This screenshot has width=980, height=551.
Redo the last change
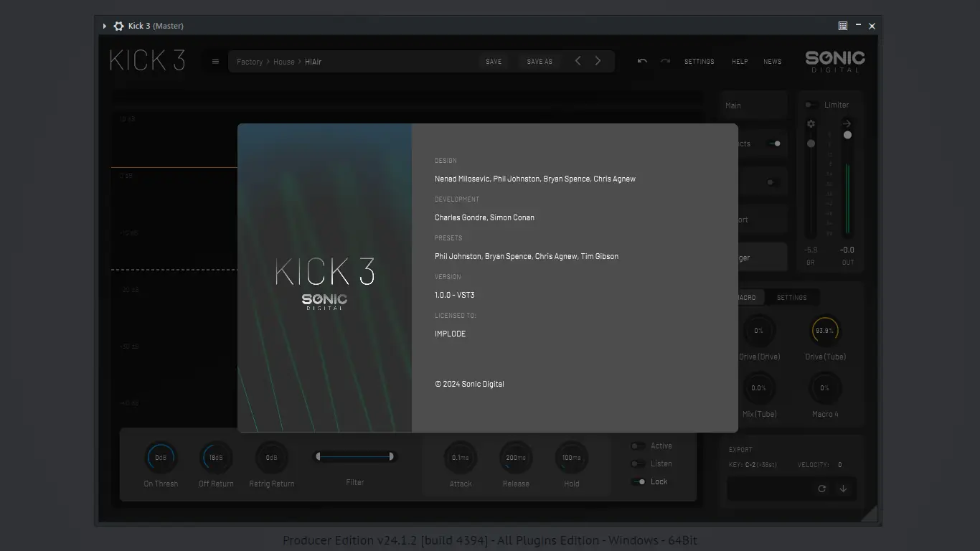click(665, 62)
